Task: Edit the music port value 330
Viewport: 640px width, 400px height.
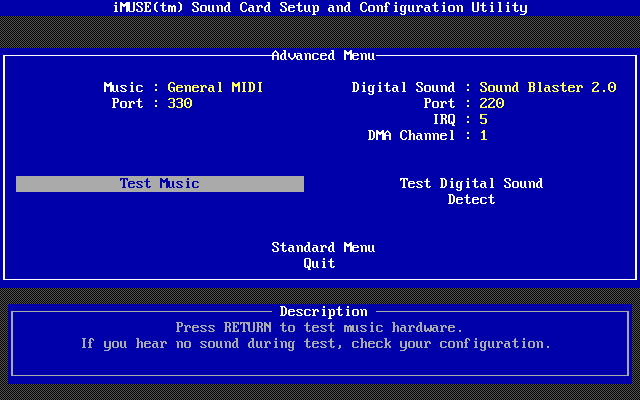Action: 180,104
